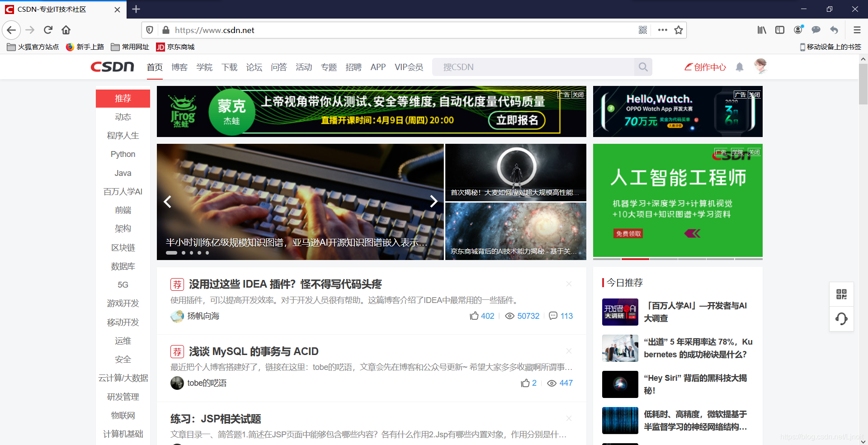Select 游戏开发 sidebar category
The image size is (868, 445).
[123, 303]
